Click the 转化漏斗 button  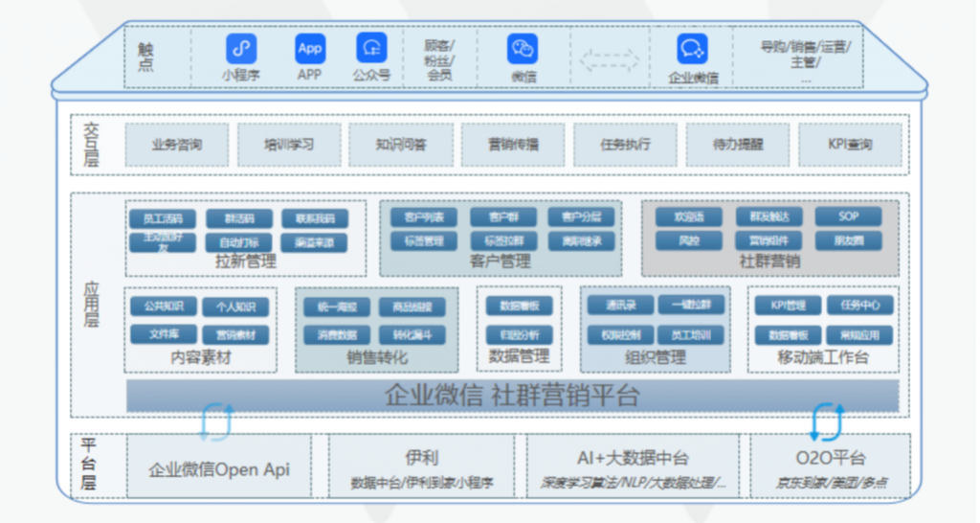click(x=412, y=334)
